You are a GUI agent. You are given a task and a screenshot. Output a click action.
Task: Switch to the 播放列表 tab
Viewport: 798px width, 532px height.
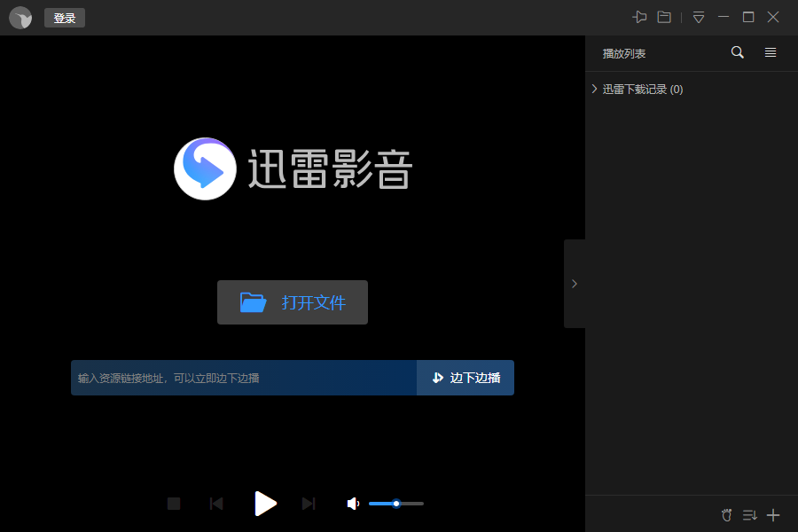coord(623,52)
